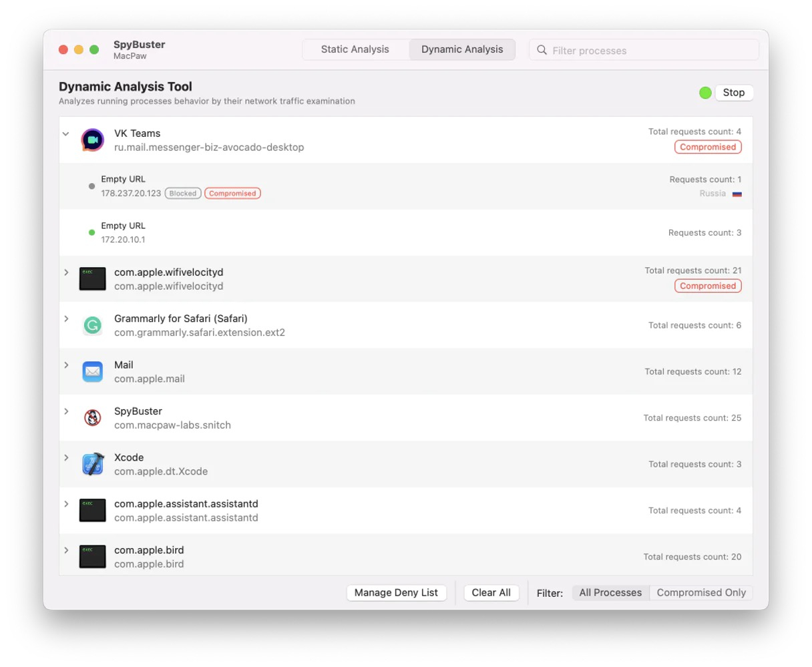Click the com.apple.wifivelocityd terminal icon
Viewport: 812px width, 667px height.
coord(93,279)
